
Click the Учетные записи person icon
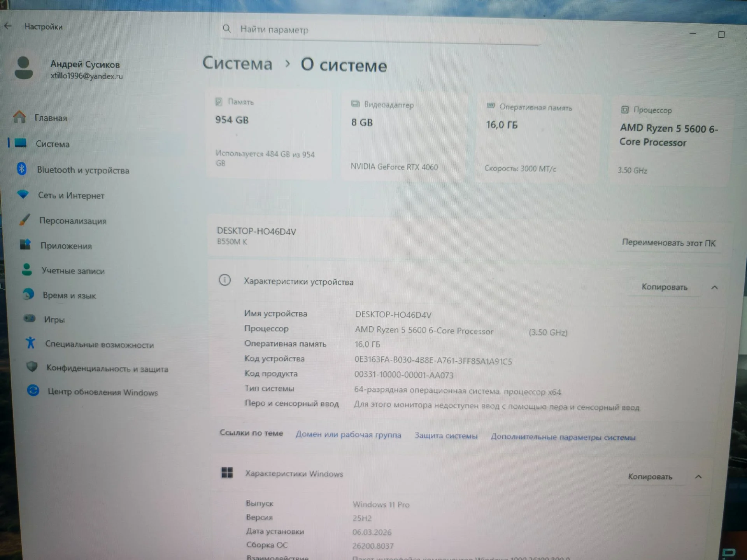click(27, 269)
